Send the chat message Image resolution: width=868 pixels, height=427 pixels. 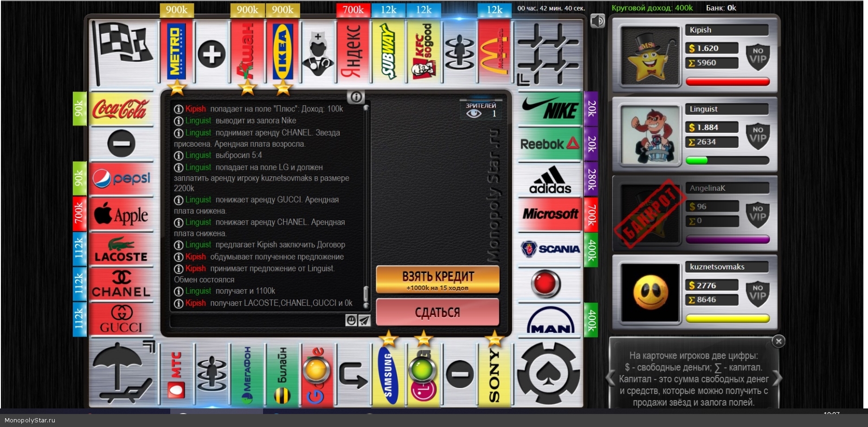click(365, 320)
